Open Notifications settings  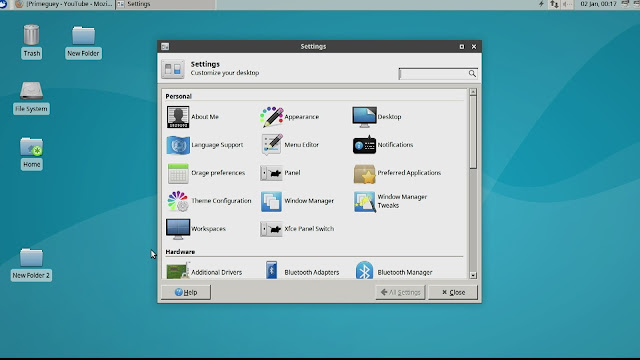pos(383,145)
